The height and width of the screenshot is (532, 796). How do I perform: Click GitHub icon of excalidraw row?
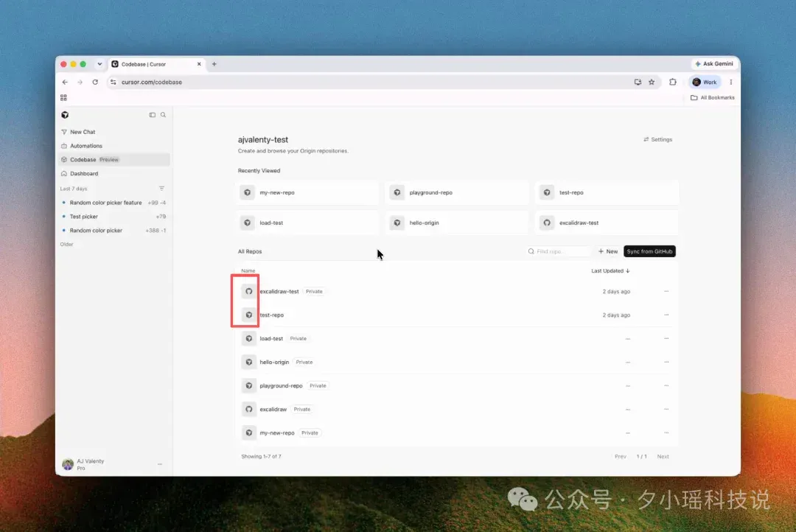coord(249,409)
